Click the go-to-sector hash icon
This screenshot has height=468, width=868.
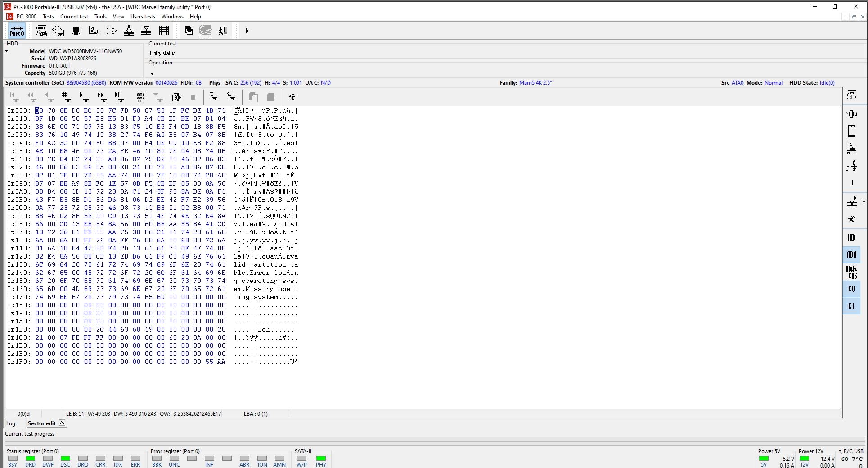(66, 96)
